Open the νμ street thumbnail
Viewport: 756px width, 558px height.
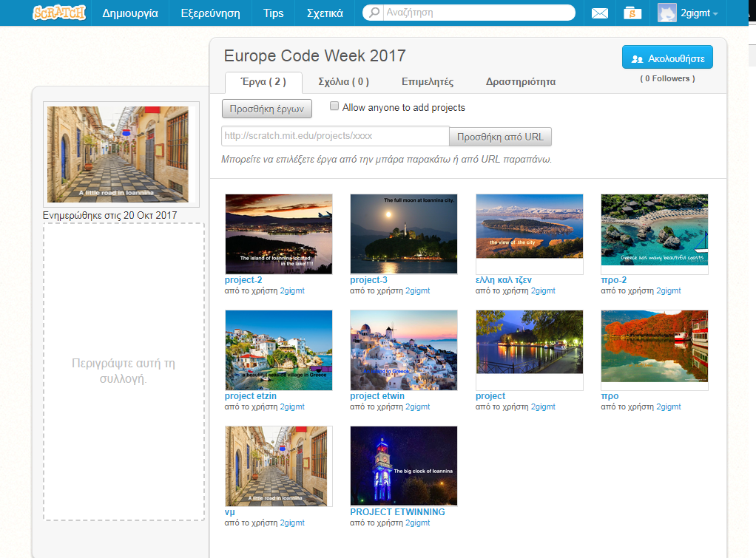[279, 466]
